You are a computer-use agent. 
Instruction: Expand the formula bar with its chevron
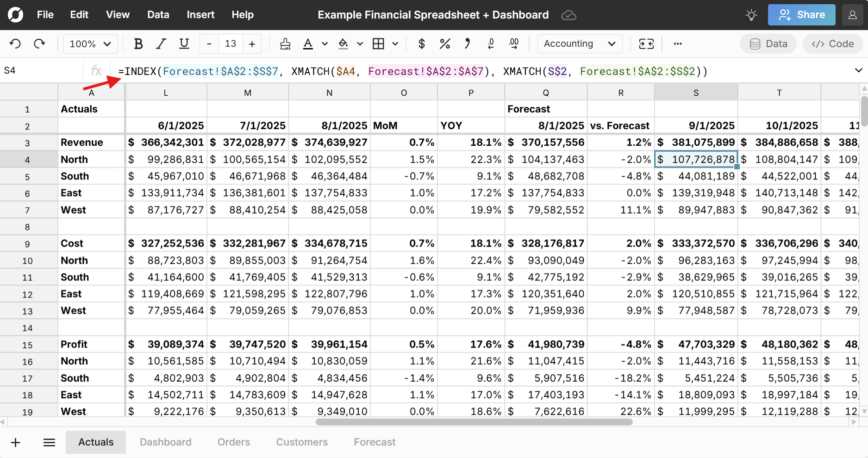pyautogui.click(x=859, y=70)
